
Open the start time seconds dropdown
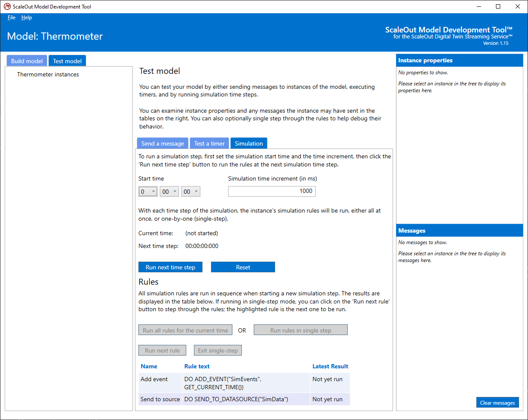point(191,192)
